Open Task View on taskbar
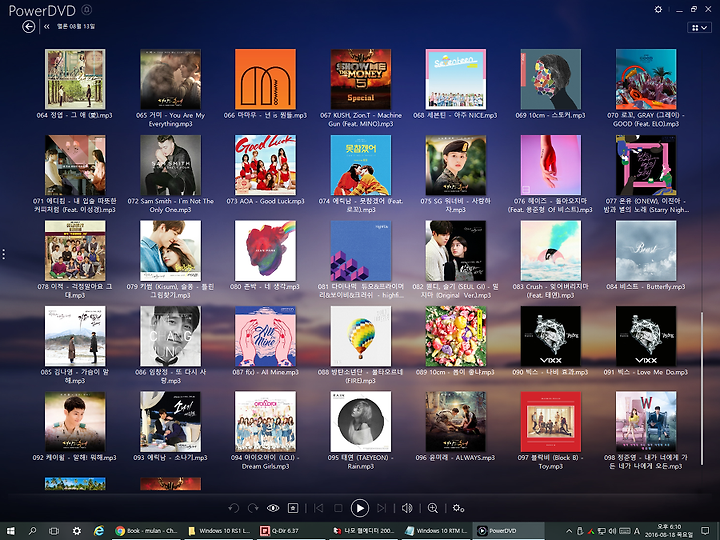 point(54,531)
